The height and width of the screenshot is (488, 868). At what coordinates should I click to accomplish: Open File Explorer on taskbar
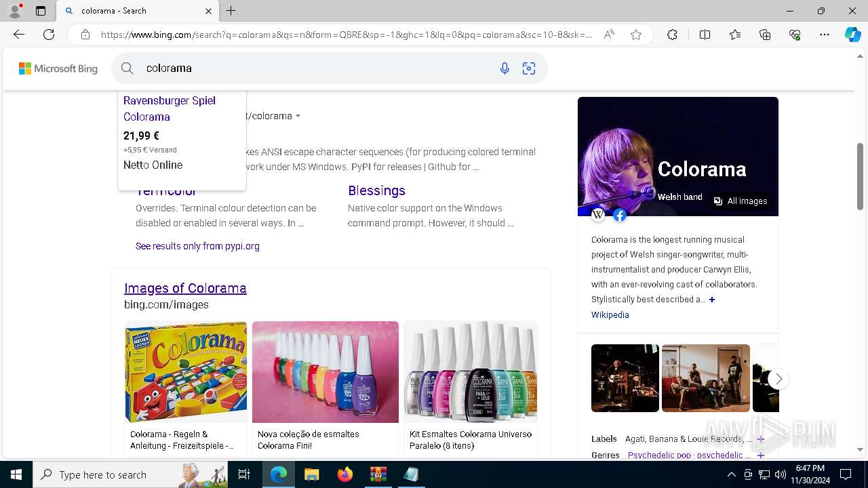[311, 474]
